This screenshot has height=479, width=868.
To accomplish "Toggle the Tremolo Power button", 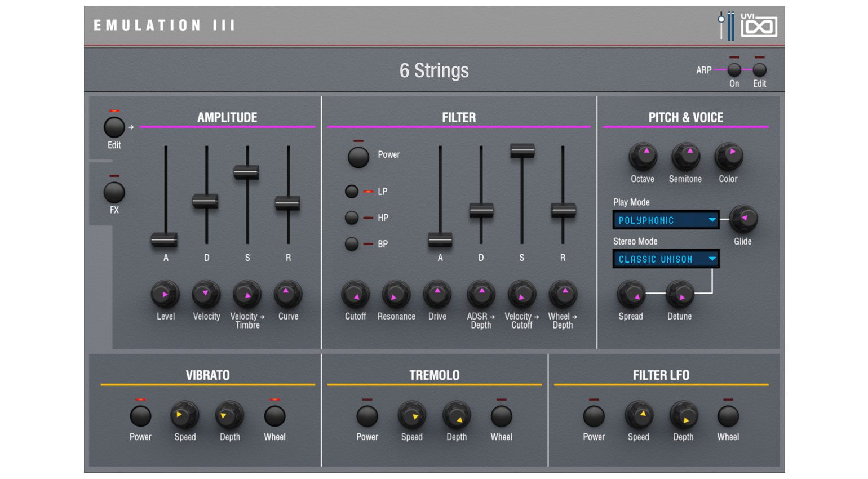I will click(367, 416).
